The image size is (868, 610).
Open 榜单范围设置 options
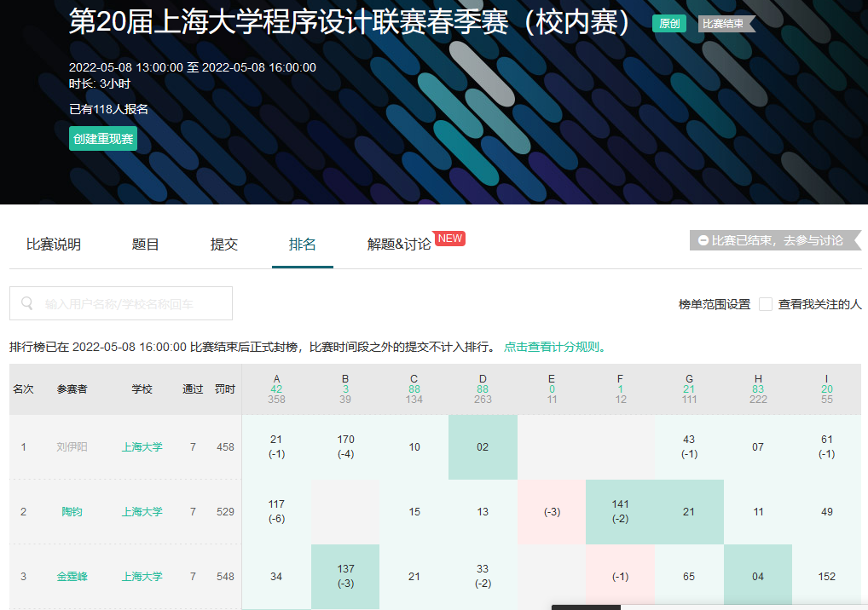714,304
